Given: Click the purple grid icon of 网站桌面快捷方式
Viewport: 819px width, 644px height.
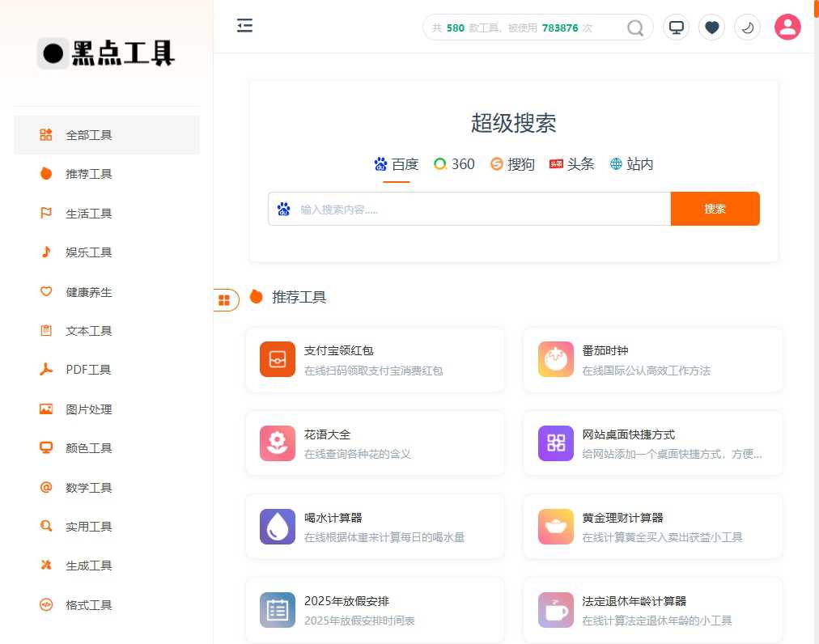Looking at the screenshot, I should (x=555, y=443).
